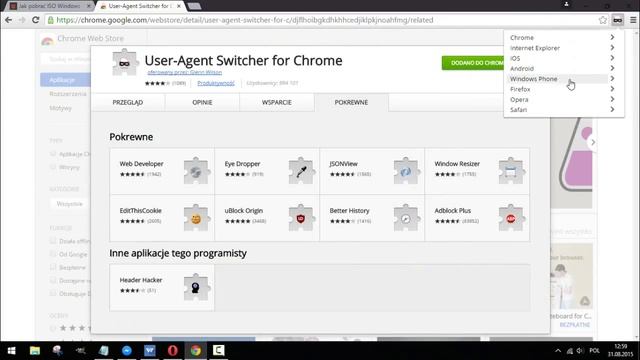Open the developer link under the extension title
Image resolution: width=640 pixels, height=360 pixels.
(184, 72)
